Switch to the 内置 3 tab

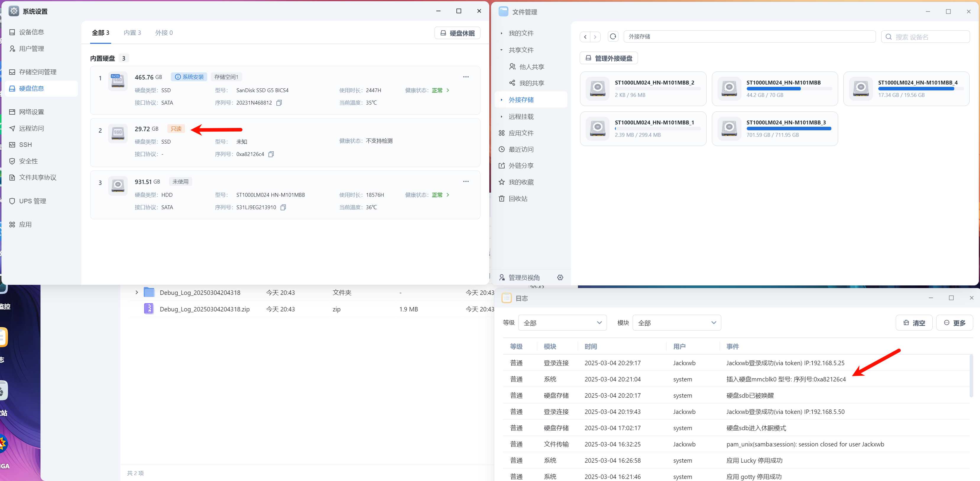(132, 33)
